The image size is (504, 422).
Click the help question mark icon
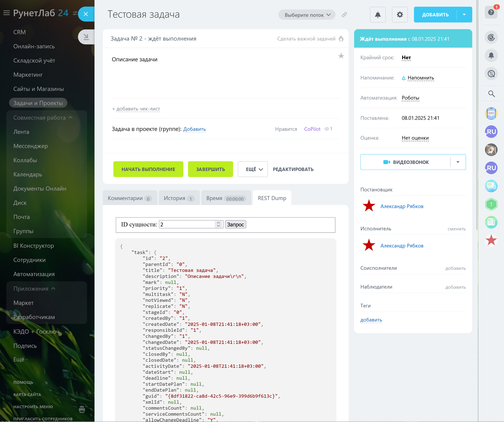click(491, 12)
